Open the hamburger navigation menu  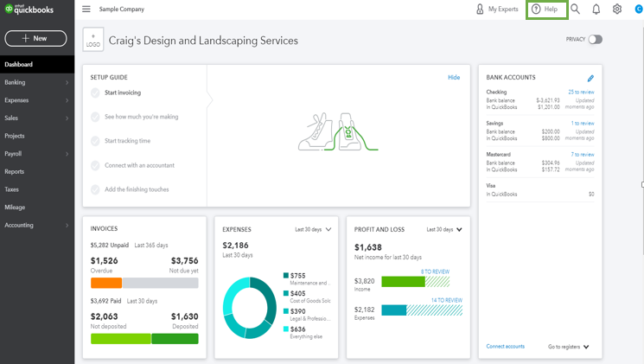(86, 9)
